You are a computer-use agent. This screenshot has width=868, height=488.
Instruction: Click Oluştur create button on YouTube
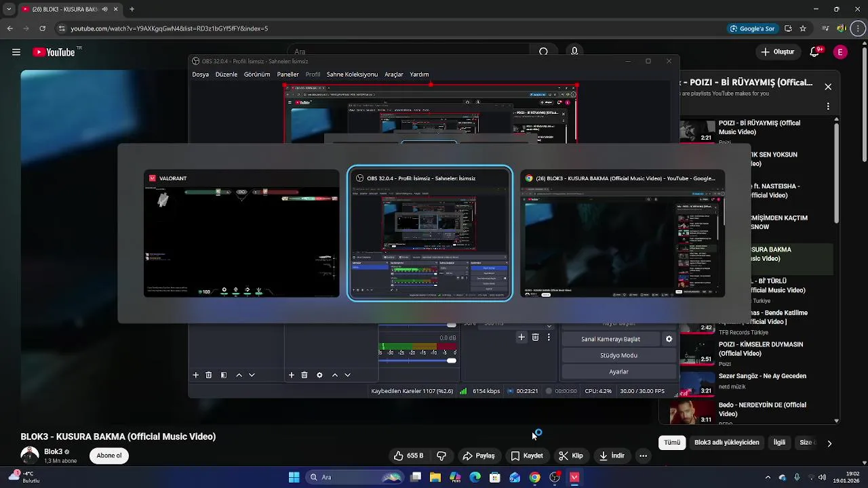click(x=777, y=52)
